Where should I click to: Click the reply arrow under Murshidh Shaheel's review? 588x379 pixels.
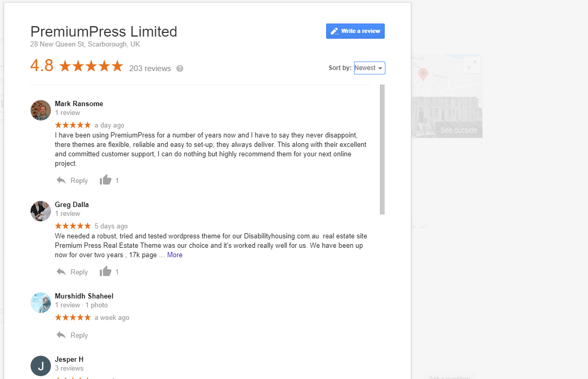click(x=62, y=335)
